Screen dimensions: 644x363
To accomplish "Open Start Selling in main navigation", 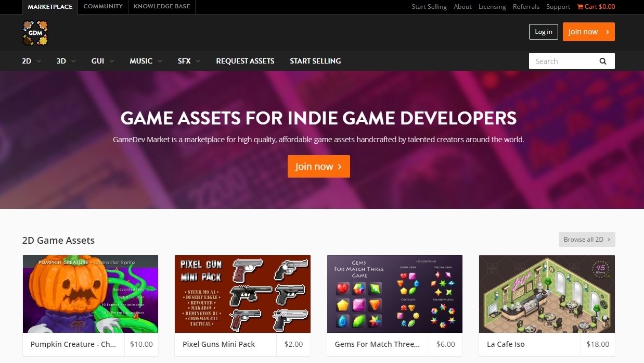I will [x=315, y=61].
